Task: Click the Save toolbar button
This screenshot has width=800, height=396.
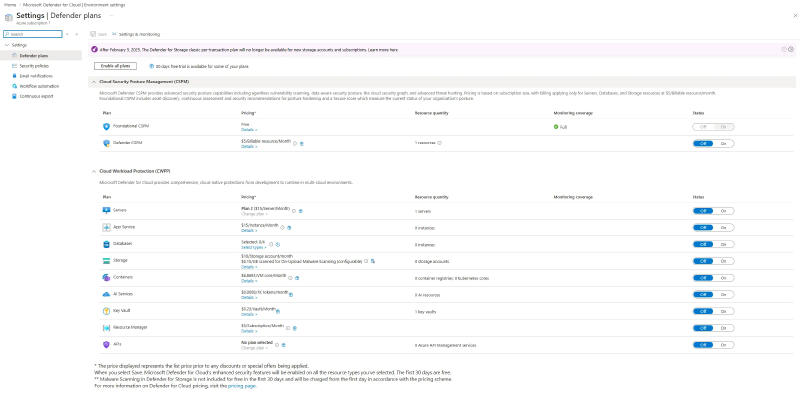Action: tap(99, 34)
